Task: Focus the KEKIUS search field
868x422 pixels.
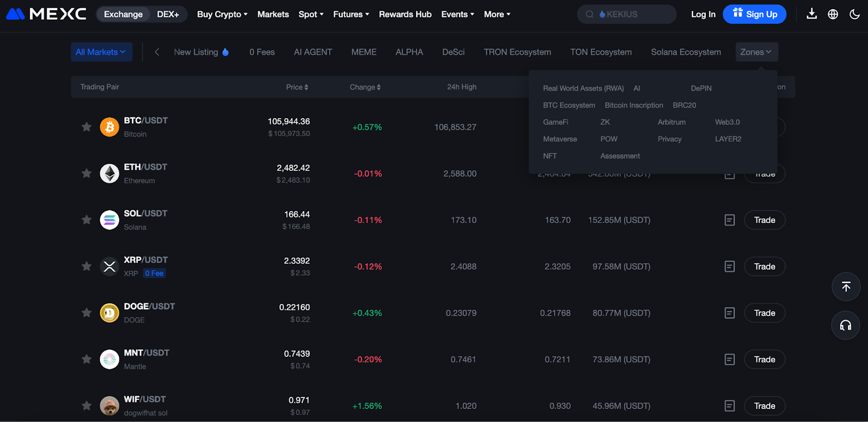Action: pos(627,14)
